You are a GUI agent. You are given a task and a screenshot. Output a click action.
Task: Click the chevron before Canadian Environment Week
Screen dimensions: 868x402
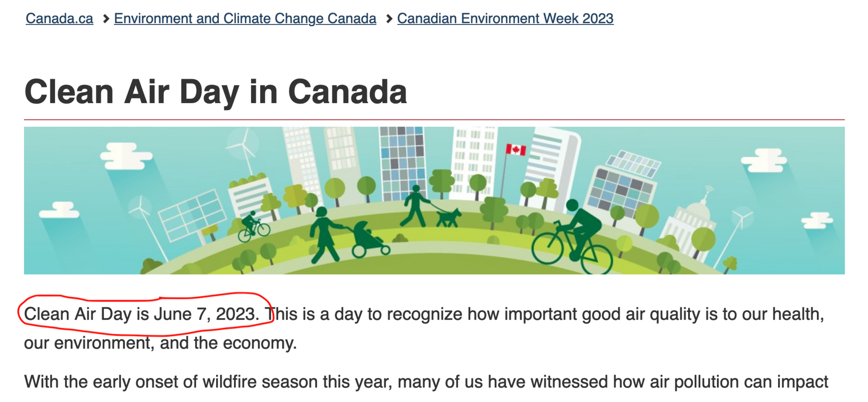(389, 19)
